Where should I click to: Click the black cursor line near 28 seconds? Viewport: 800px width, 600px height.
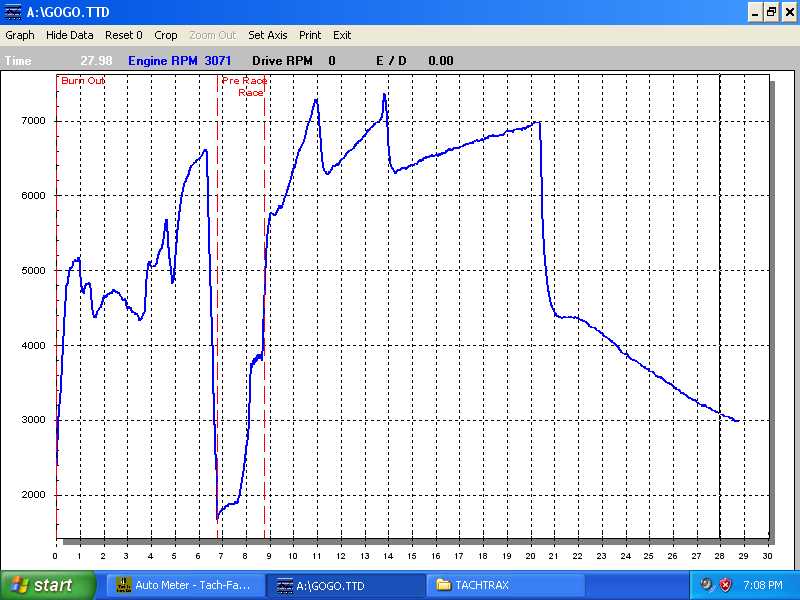pyautogui.click(x=720, y=306)
